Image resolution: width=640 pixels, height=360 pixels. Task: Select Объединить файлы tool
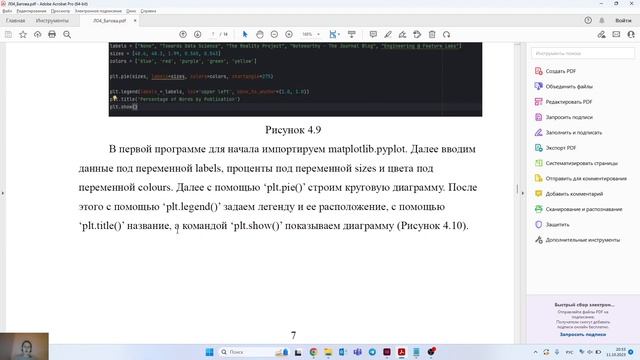point(569,87)
